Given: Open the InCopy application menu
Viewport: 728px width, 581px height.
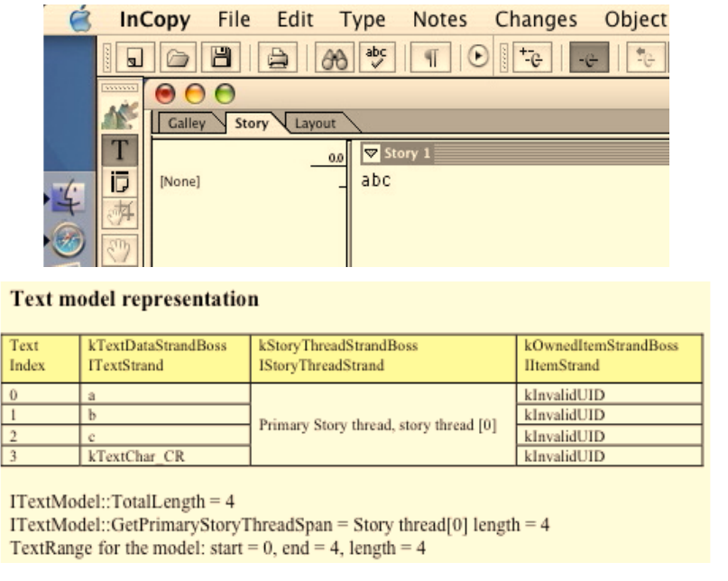Looking at the screenshot, I should [x=154, y=20].
